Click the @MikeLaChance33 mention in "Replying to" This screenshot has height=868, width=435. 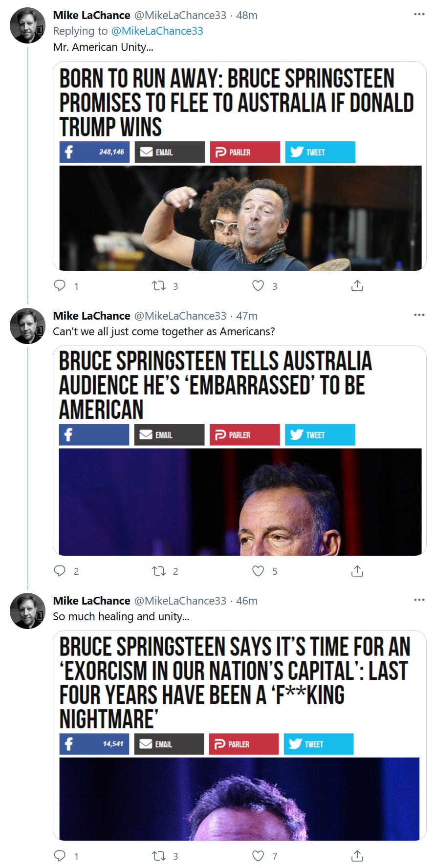coord(157,31)
